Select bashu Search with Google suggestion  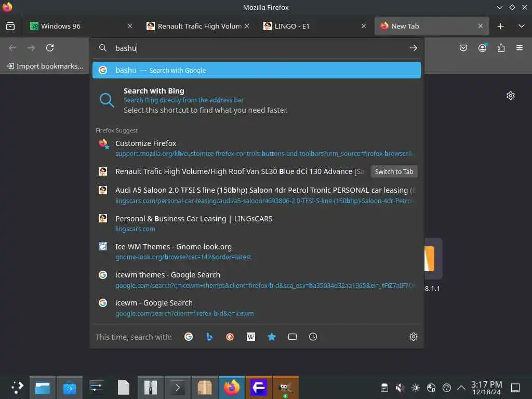point(257,70)
